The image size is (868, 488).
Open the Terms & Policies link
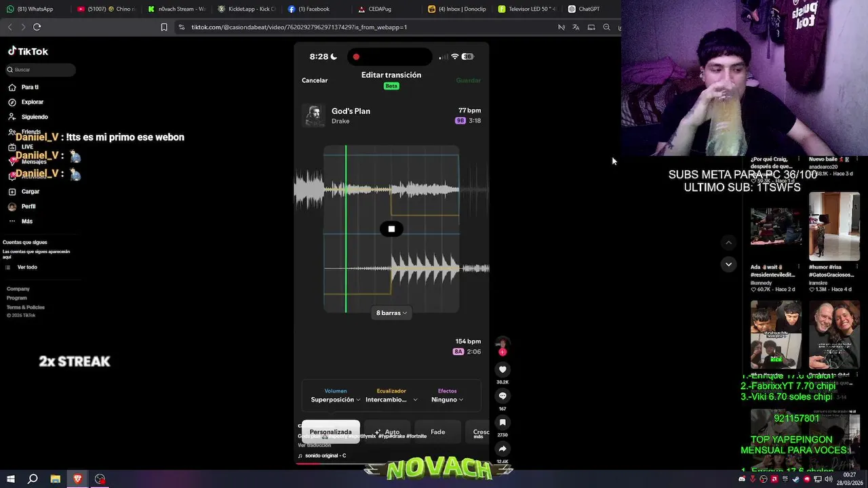click(26, 307)
